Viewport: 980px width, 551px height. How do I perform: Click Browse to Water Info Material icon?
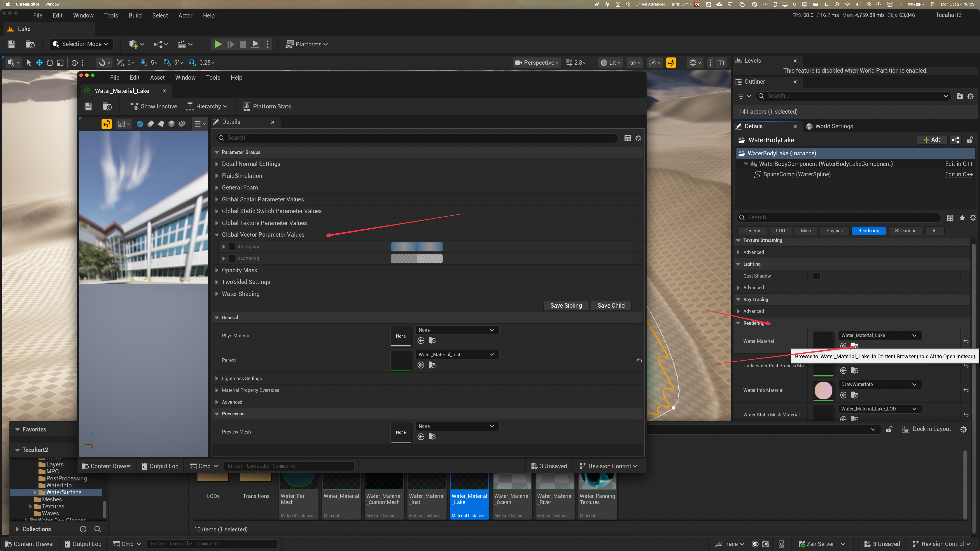[855, 395]
